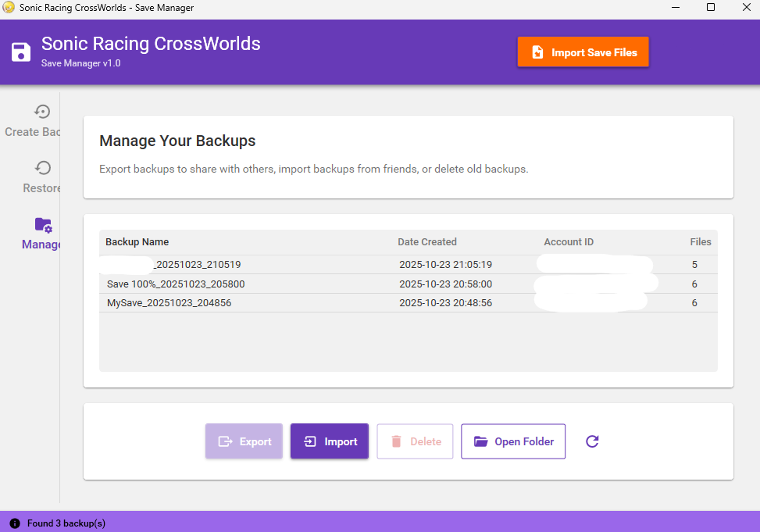Screen dimensions: 760x532
Task: Click the disabled Export button
Action: (x=244, y=441)
